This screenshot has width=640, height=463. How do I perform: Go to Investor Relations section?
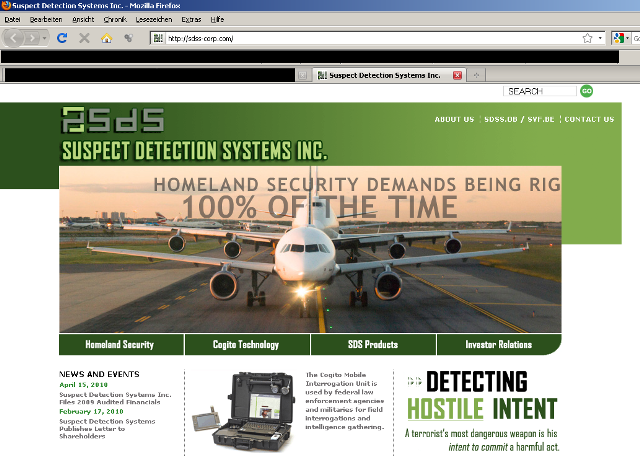pos(498,345)
